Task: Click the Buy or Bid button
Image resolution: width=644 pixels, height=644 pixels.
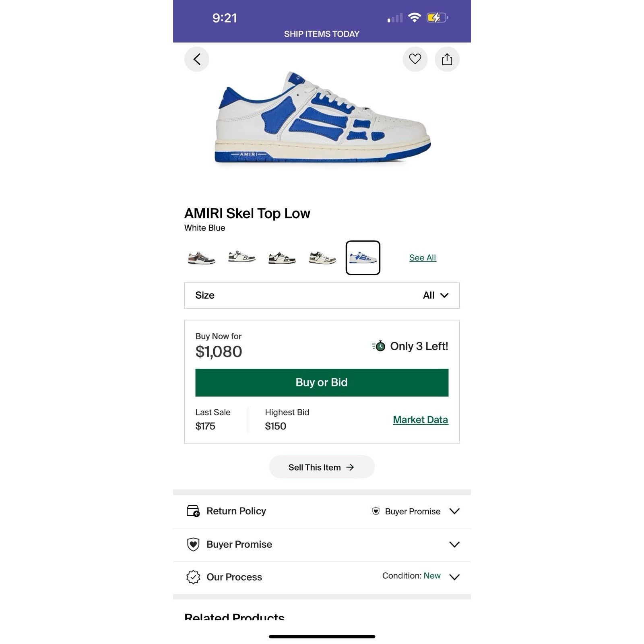Action: coord(322,383)
